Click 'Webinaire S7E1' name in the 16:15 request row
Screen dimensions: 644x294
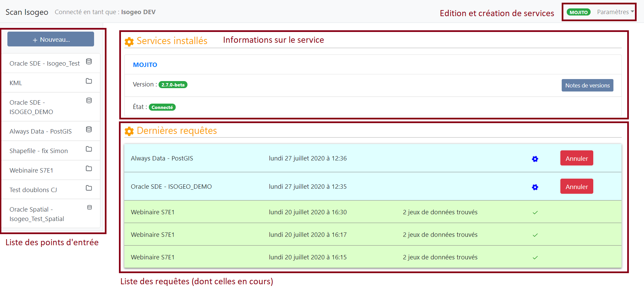tap(153, 257)
